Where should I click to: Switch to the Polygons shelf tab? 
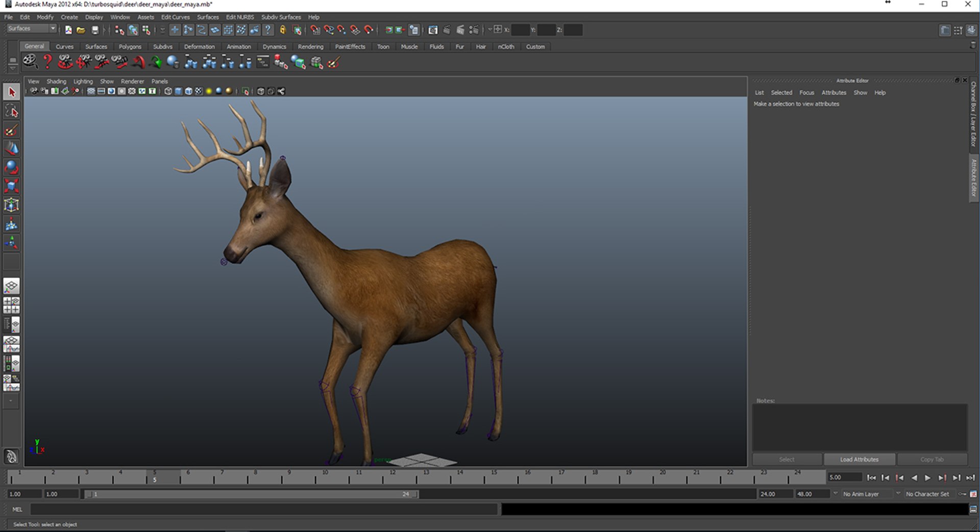pyautogui.click(x=130, y=46)
